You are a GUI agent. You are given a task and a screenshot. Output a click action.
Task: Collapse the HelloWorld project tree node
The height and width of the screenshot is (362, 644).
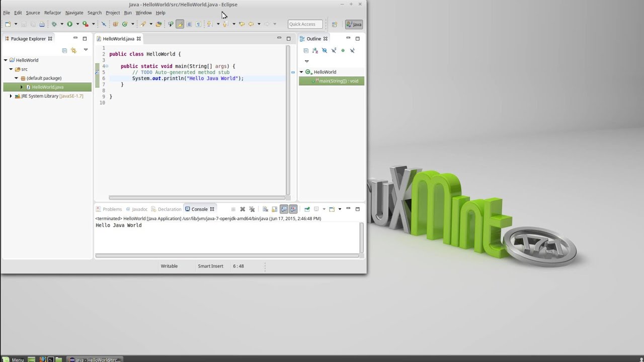click(x=6, y=60)
